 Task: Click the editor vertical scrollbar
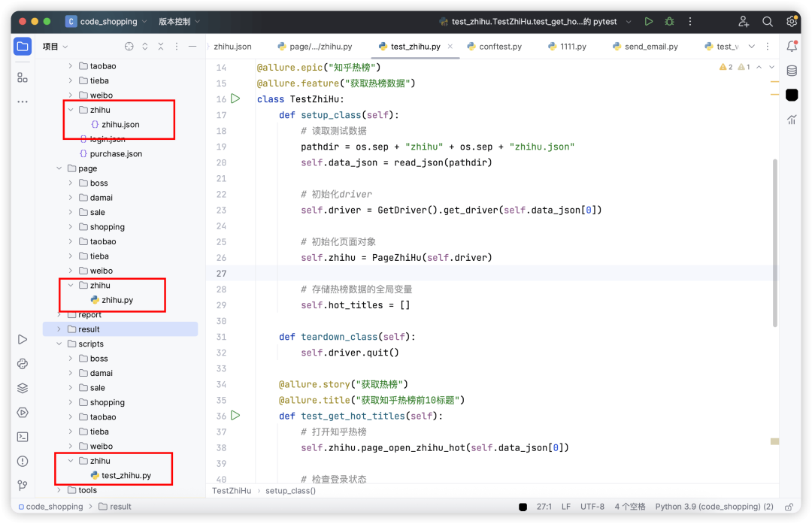pos(774,244)
